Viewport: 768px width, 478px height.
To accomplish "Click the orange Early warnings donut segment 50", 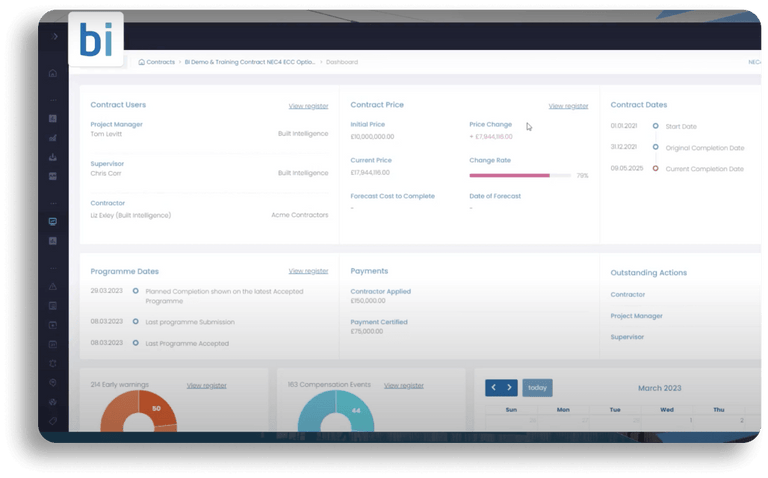I will (x=157, y=407).
